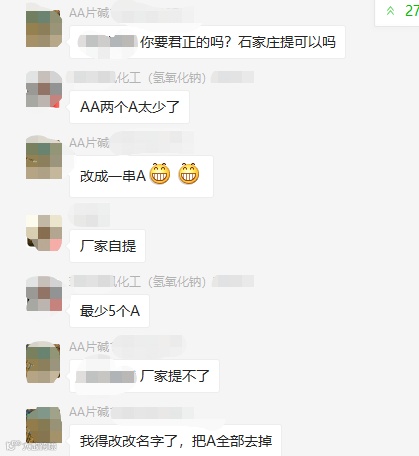Select the 我得改改名字了 message bubble

[x=175, y=440]
